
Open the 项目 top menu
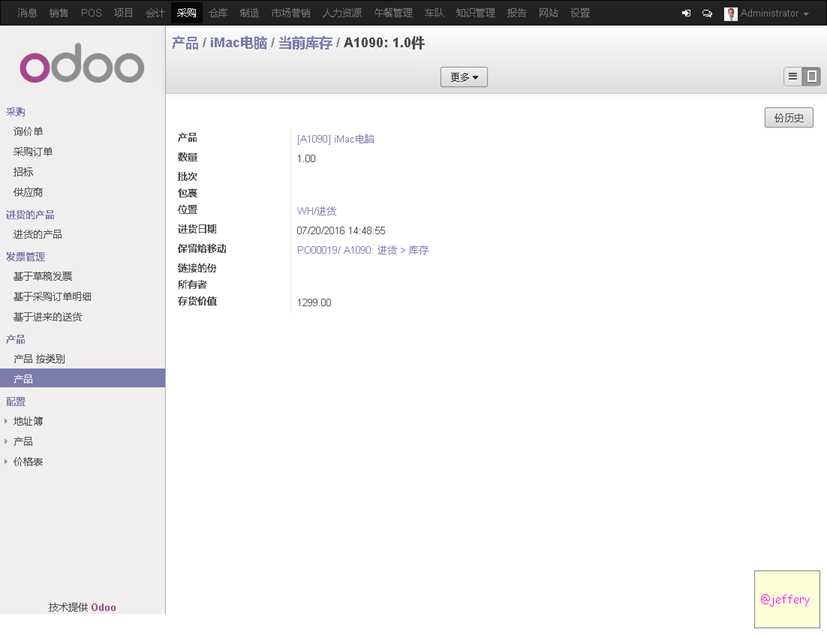[123, 13]
